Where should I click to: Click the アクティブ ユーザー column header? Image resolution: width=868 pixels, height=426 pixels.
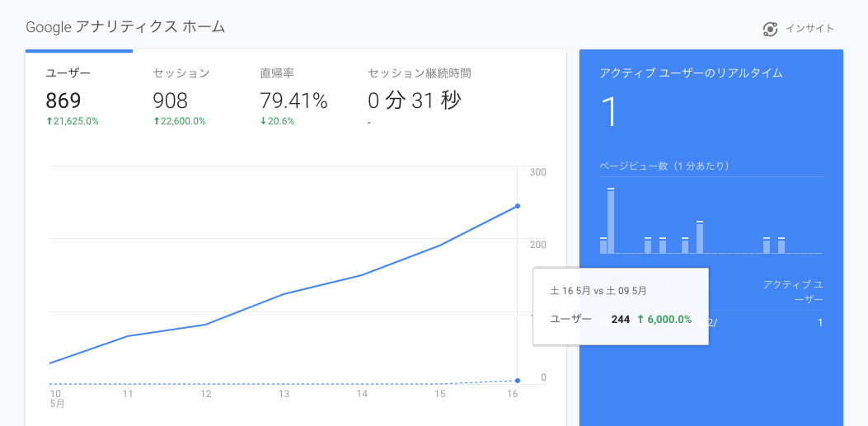(793, 292)
